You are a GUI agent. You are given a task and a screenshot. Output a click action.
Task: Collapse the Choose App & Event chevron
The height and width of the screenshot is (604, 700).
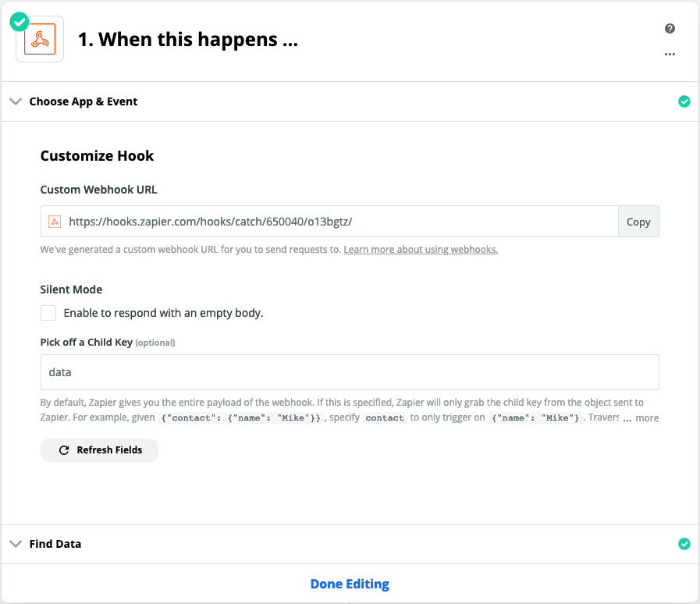pos(16,101)
